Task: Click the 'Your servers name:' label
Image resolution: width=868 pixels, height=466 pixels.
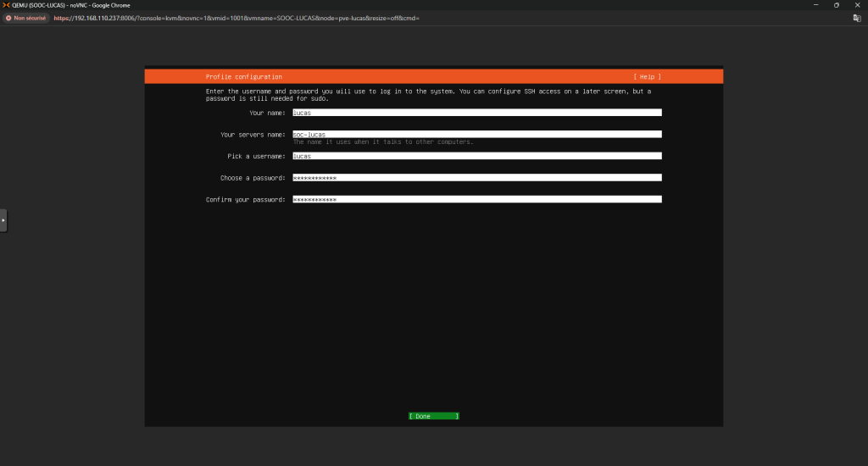Action: tap(253, 134)
